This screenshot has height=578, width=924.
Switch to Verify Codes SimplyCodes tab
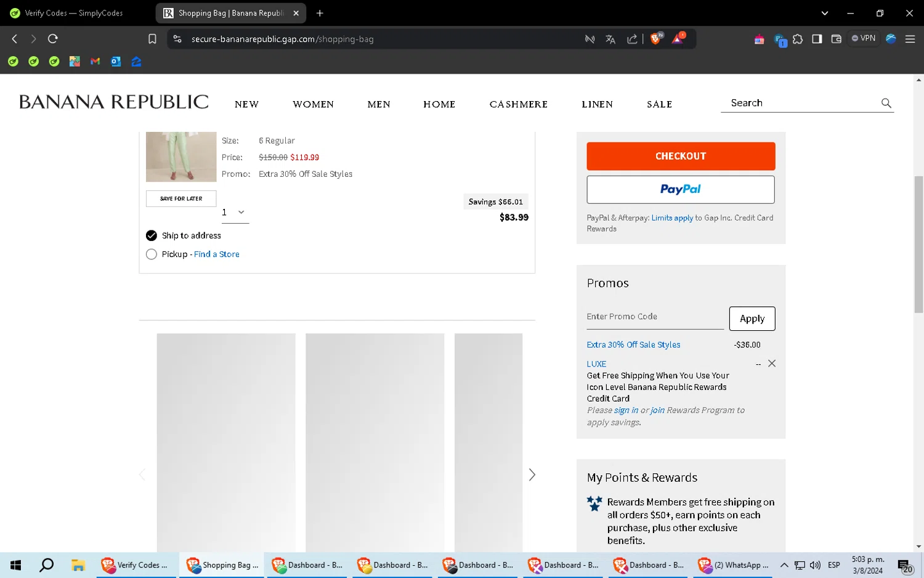point(75,13)
